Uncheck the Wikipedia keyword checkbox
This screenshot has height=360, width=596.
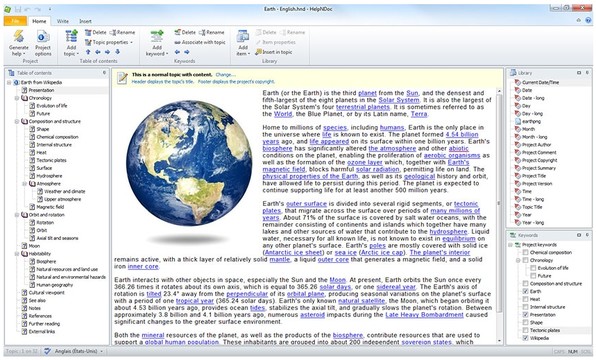525,338
